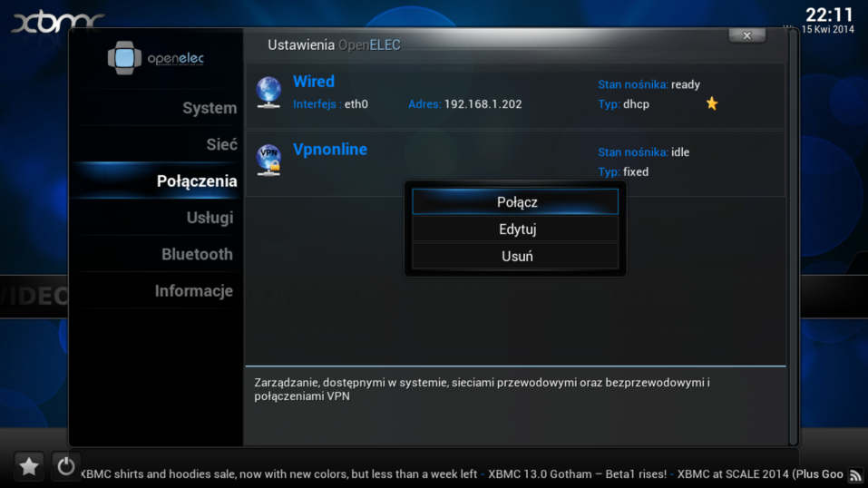868x488 pixels.
Task: Open the System settings category
Action: 210,108
